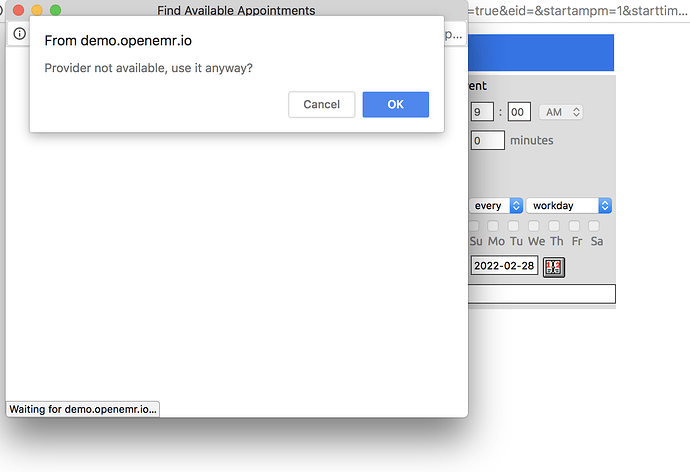Viewport: 690px width, 472px height.
Task: Click the URL text in background address bar
Action: (578, 11)
